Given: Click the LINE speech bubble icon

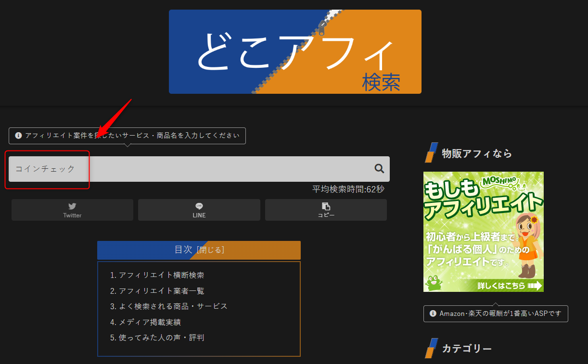Looking at the screenshot, I should [x=199, y=206].
